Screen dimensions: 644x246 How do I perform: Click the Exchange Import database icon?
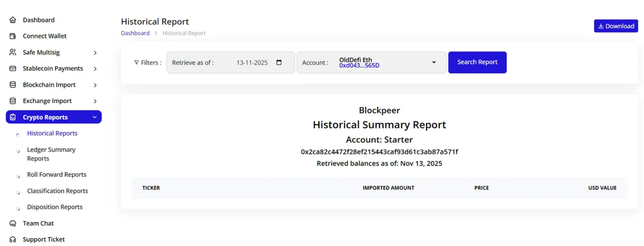(x=13, y=101)
